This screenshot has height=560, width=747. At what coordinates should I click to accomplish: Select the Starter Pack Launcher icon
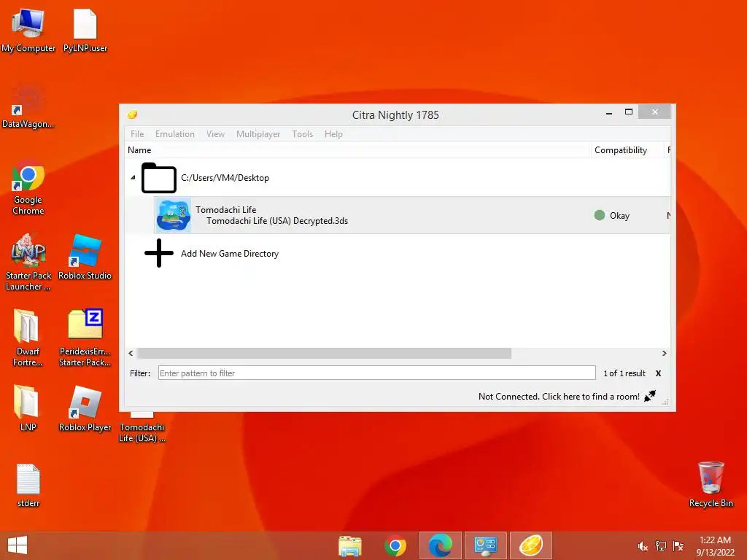pyautogui.click(x=28, y=262)
